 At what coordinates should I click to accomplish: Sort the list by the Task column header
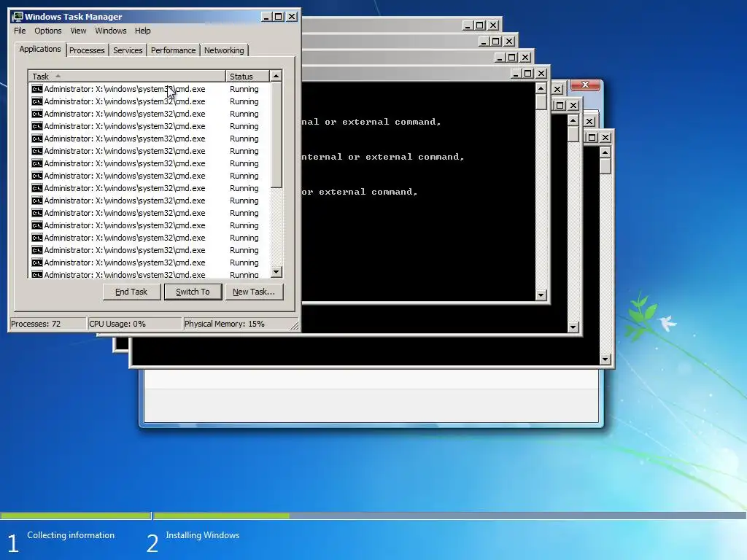coord(127,76)
